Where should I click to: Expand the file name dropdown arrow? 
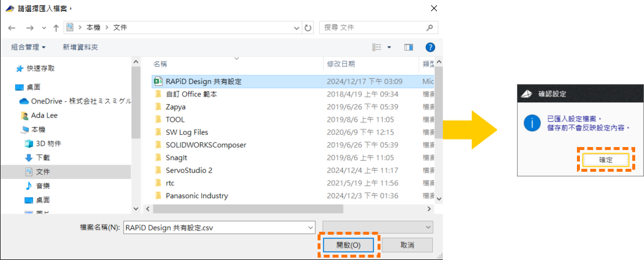(310, 227)
